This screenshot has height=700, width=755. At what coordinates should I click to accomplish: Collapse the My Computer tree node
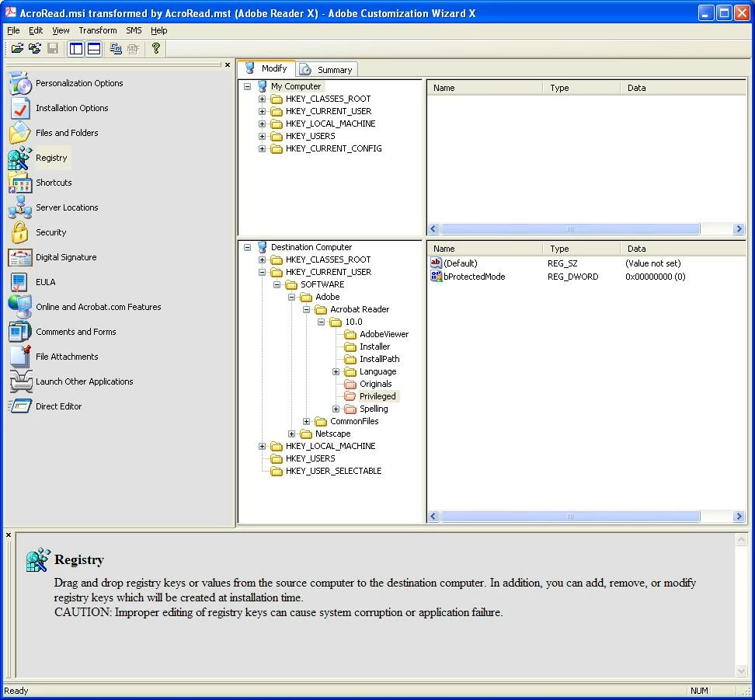click(248, 86)
